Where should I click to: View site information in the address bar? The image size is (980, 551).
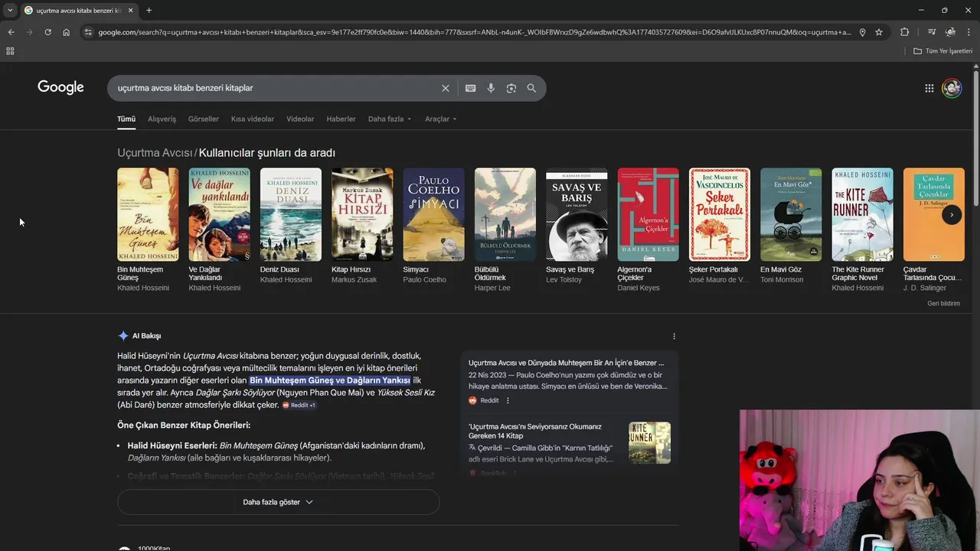[88, 32]
